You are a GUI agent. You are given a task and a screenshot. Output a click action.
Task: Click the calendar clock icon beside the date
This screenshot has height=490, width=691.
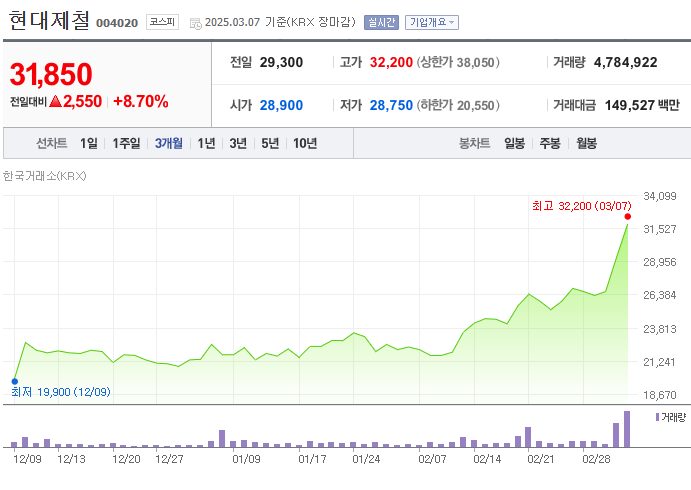pos(196,24)
